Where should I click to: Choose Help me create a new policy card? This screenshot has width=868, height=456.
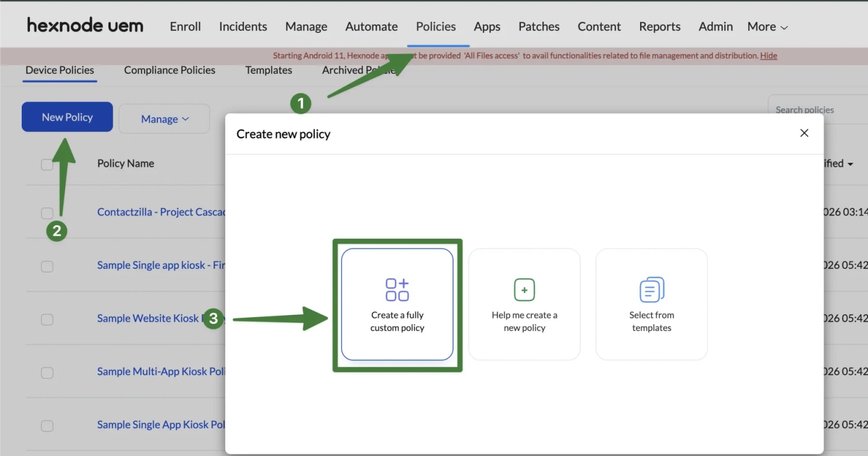pyautogui.click(x=524, y=305)
